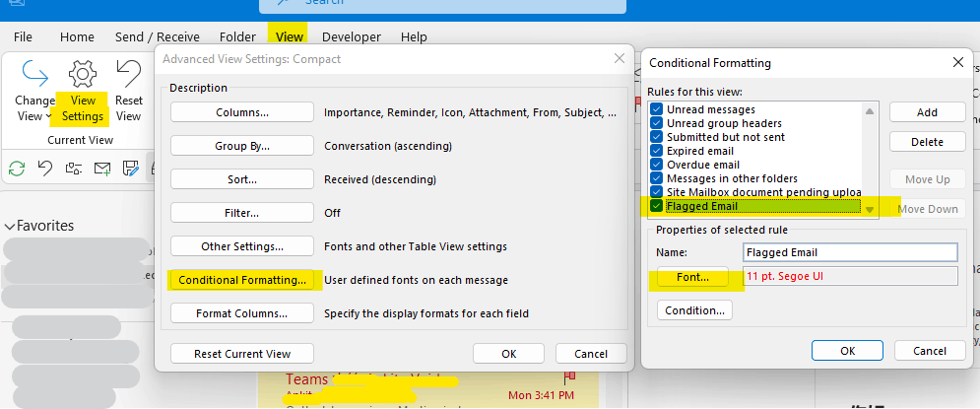Cancel the Conditional Formatting dialog
Image resolution: width=980 pixels, height=409 pixels.
[x=930, y=351]
